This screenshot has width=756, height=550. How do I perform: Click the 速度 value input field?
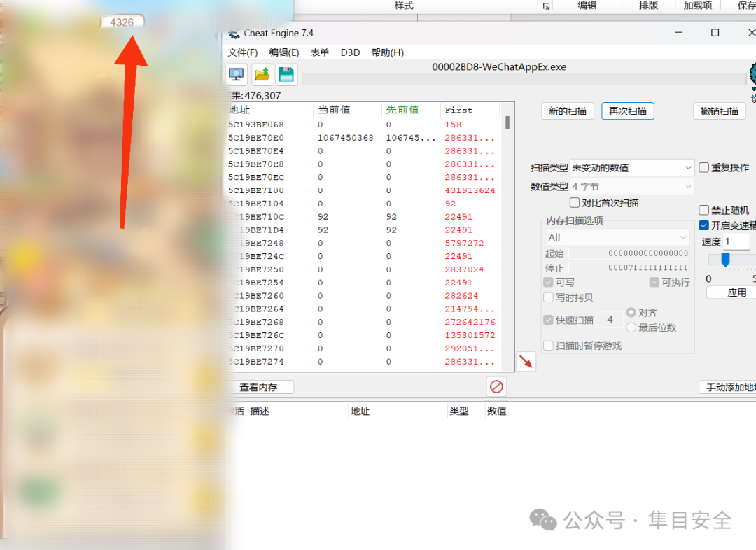pyautogui.click(x=736, y=241)
